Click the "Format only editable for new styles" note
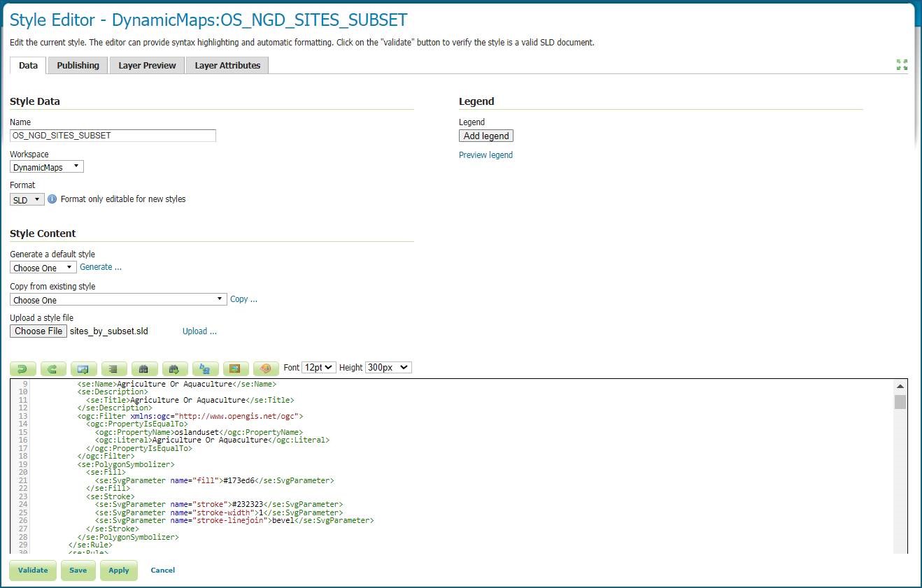The image size is (922, 588). tap(123, 199)
